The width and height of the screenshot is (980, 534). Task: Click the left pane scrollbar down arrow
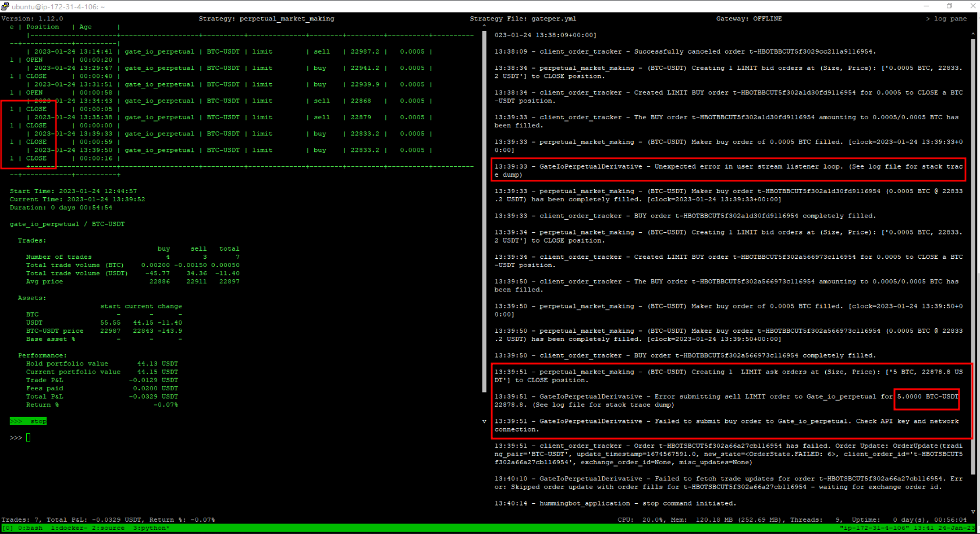click(x=484, y=421)
